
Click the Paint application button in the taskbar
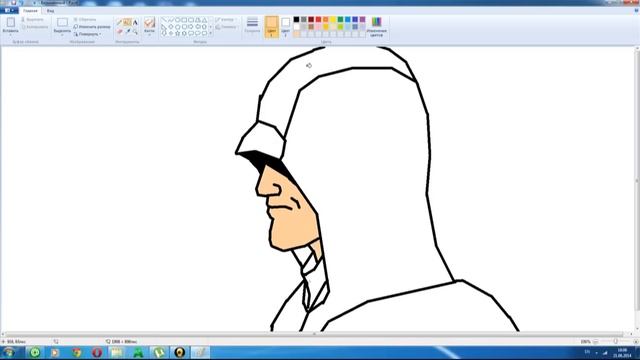[x=200, y=352]
